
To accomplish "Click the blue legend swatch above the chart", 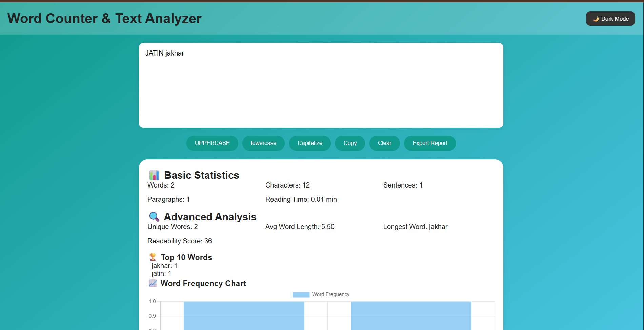I will (x=301, y=294).
